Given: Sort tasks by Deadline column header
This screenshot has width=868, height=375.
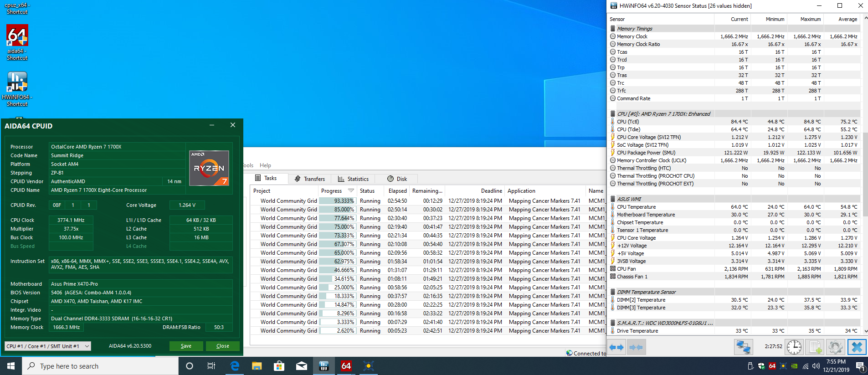Looking at the screenshot, I should [475, 191].
